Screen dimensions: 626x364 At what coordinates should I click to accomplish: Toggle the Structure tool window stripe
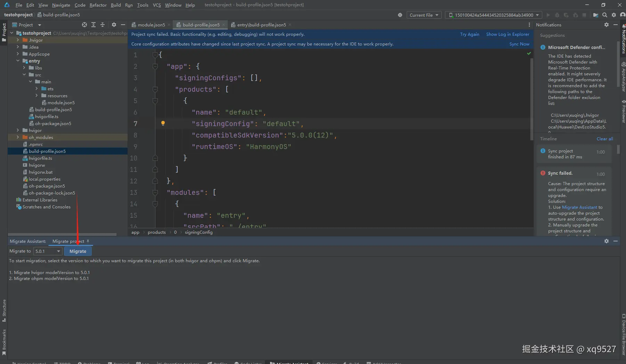click(4, 310)
